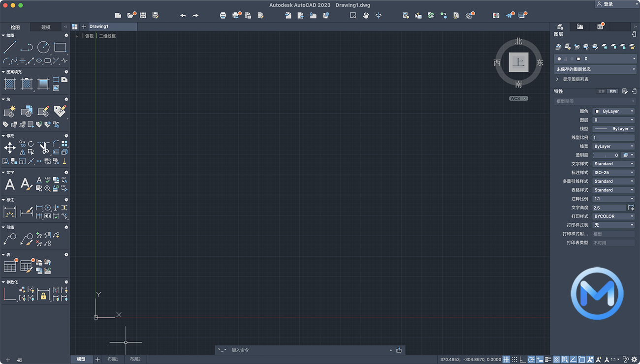
Task: Select the Line drawing tool
Action: tap(10, 47)
